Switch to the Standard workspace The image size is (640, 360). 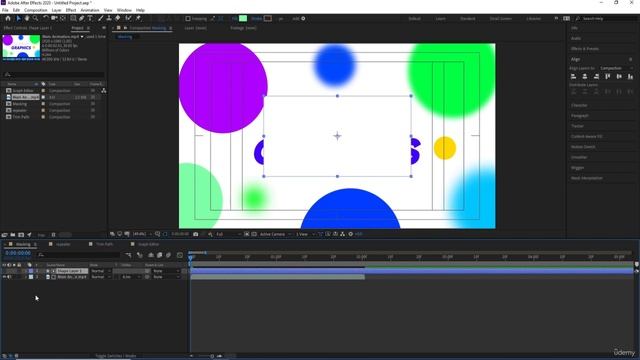pos(468,19)
